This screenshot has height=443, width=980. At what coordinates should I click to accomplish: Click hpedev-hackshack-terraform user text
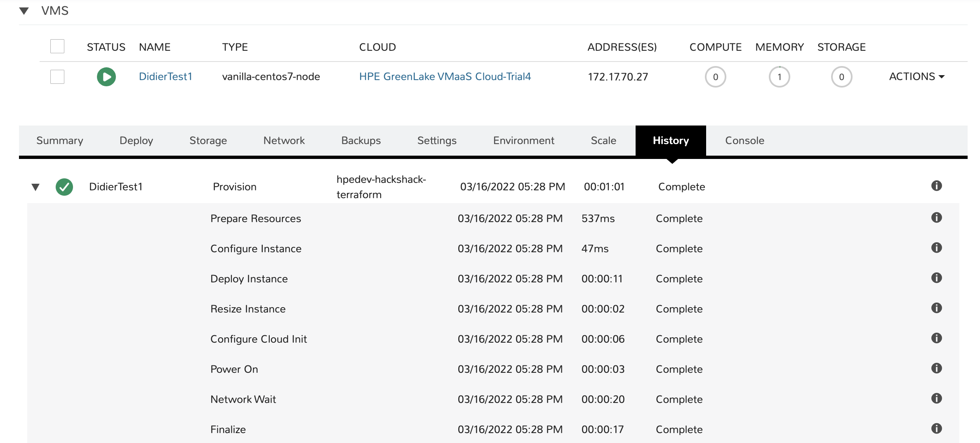(381, 187)
